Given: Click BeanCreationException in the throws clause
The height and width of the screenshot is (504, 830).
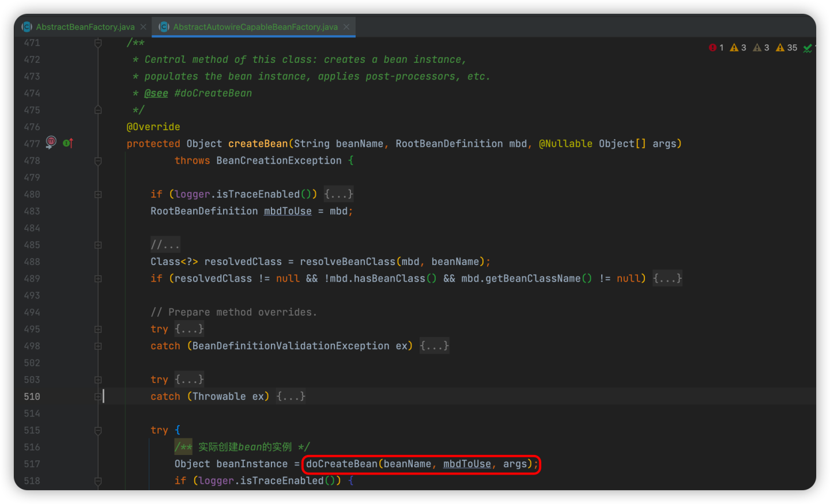Looking at the screenshot, I should (x=279, y=161).
